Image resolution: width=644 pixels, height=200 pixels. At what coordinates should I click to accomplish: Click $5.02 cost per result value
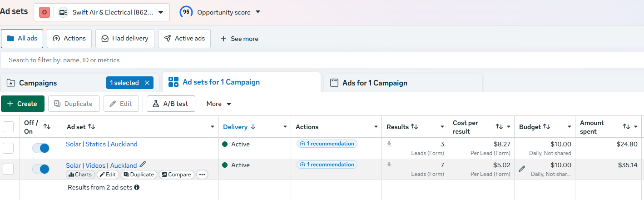[x=502, y=165]
